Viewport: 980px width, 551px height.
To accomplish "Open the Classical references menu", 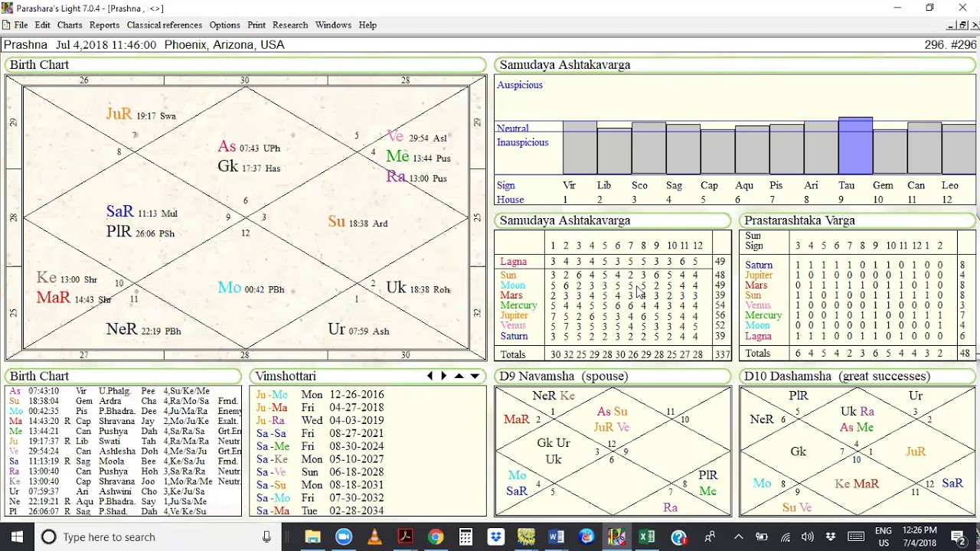I will point(165,25).
